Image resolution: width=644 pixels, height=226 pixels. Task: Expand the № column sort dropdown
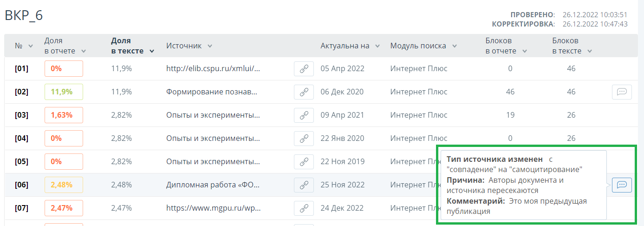click(31, 46)
